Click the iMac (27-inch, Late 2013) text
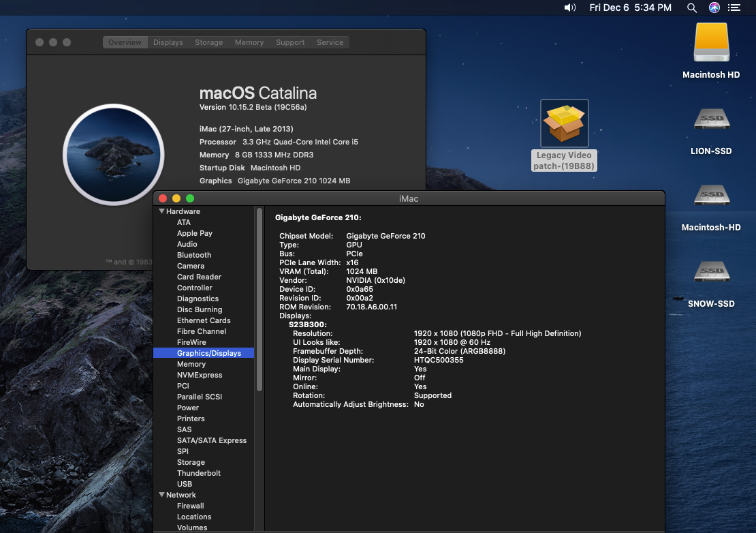Image resolution: width=756 pixels, height=533 pixels. (x=247, y=129)
